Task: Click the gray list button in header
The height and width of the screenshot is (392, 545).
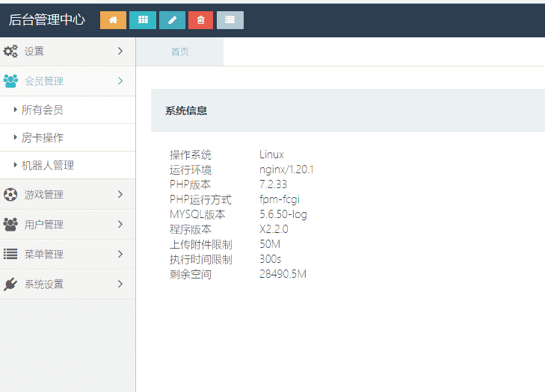Action: (230, 20)
